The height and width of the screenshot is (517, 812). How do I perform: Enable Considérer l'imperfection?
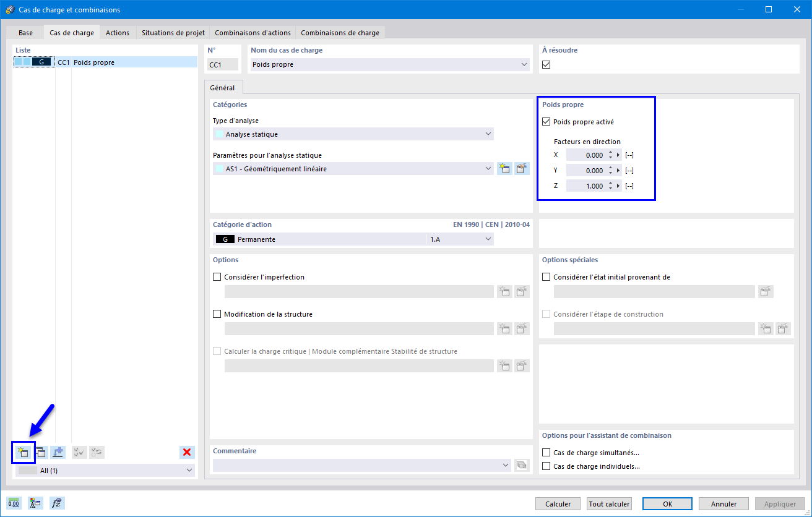click(217, 277)
